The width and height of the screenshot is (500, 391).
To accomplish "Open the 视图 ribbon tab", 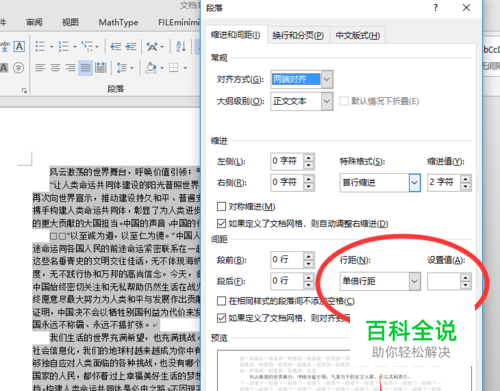I will 70,22.
